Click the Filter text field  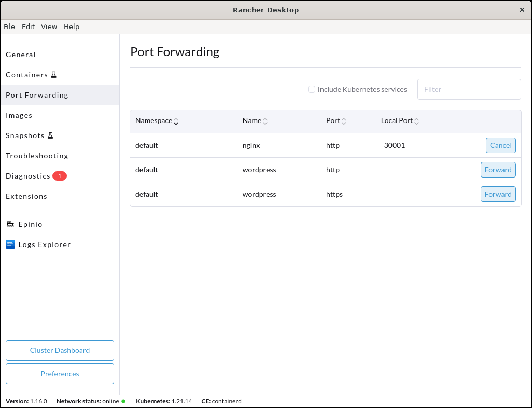pos(469,89)
